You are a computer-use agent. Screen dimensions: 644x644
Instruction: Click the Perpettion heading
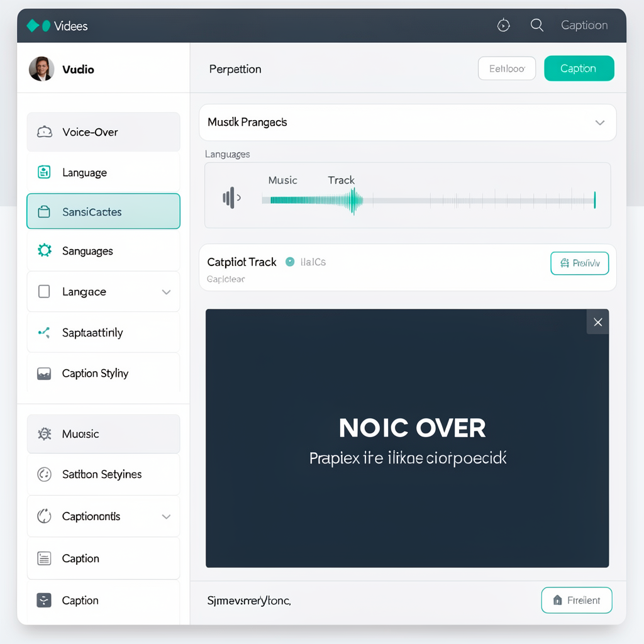point(235,69)
